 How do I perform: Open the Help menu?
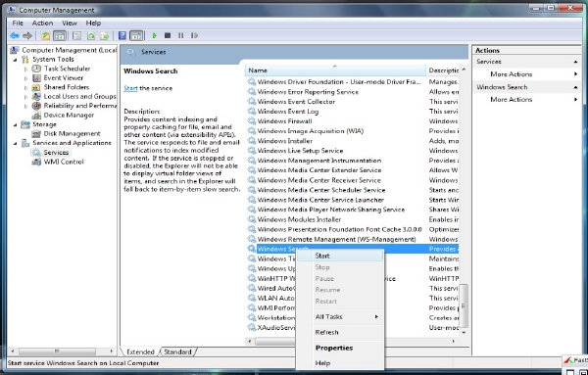93,23
